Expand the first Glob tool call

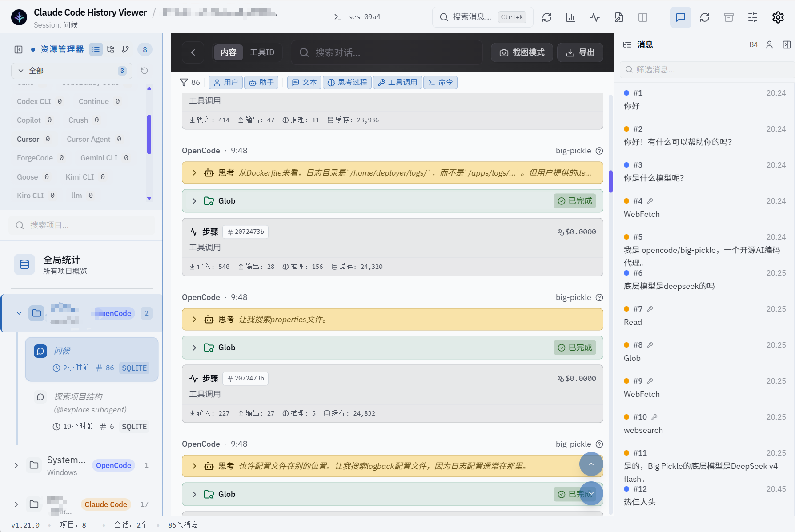(x=393, y=201)
